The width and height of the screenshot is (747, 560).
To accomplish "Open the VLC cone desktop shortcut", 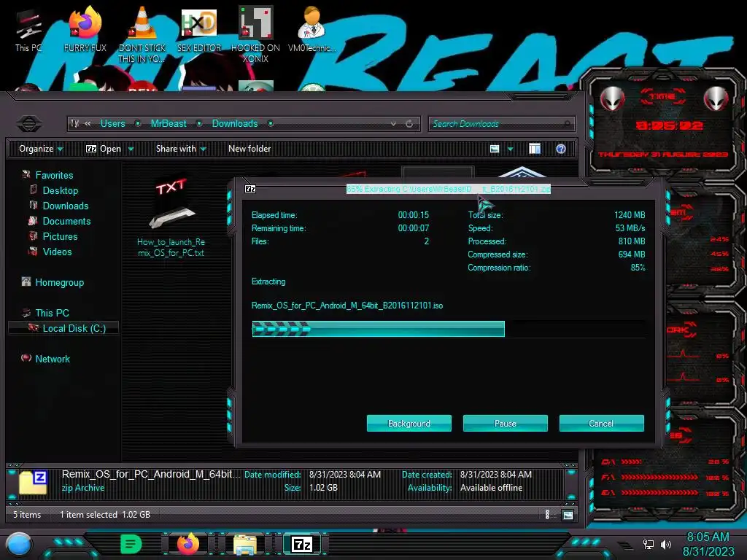I will click(x=142, y=34).
